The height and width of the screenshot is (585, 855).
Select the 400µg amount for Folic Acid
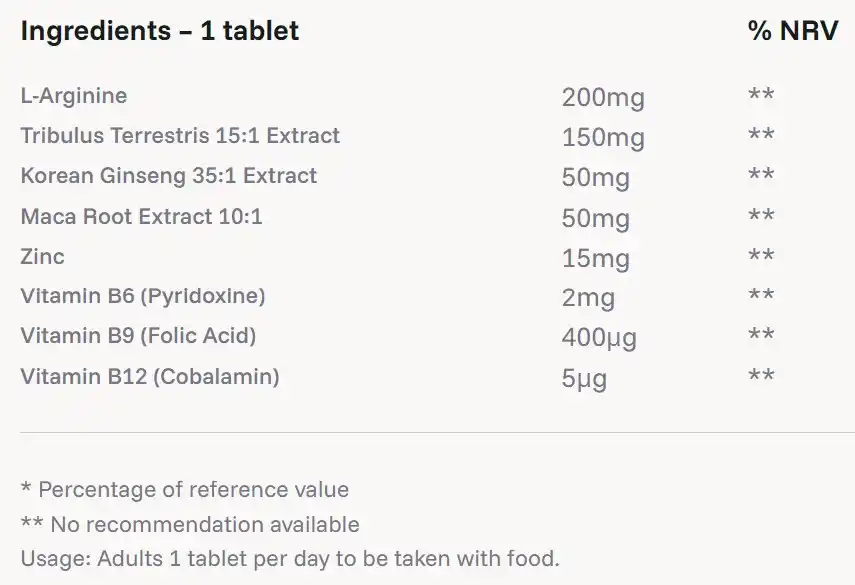pyautogui.click(x=600, y=339)
